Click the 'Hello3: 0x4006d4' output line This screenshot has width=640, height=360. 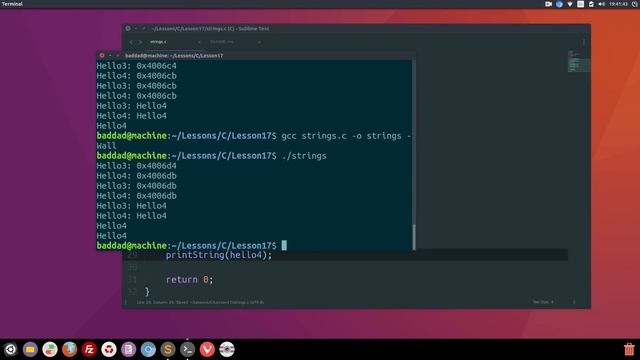click(136, 166)
